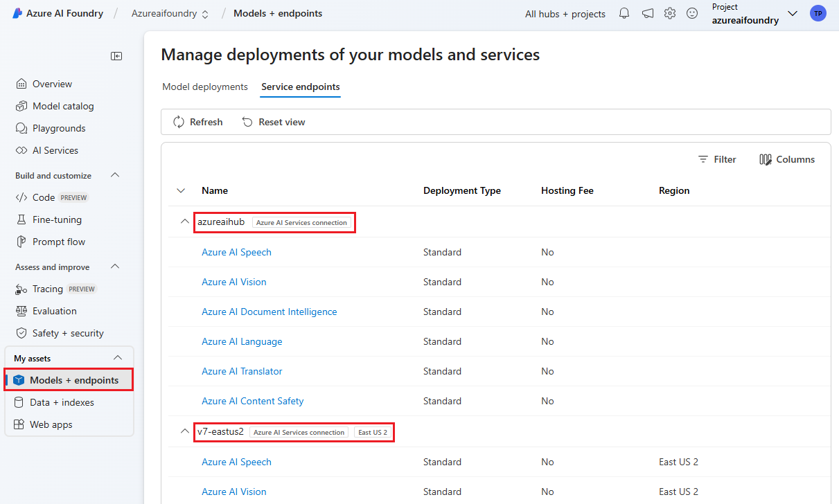Open notifications bell icon
Viewport: 839px width, 504px height.
pyautogui.click(x=624, y=13)
